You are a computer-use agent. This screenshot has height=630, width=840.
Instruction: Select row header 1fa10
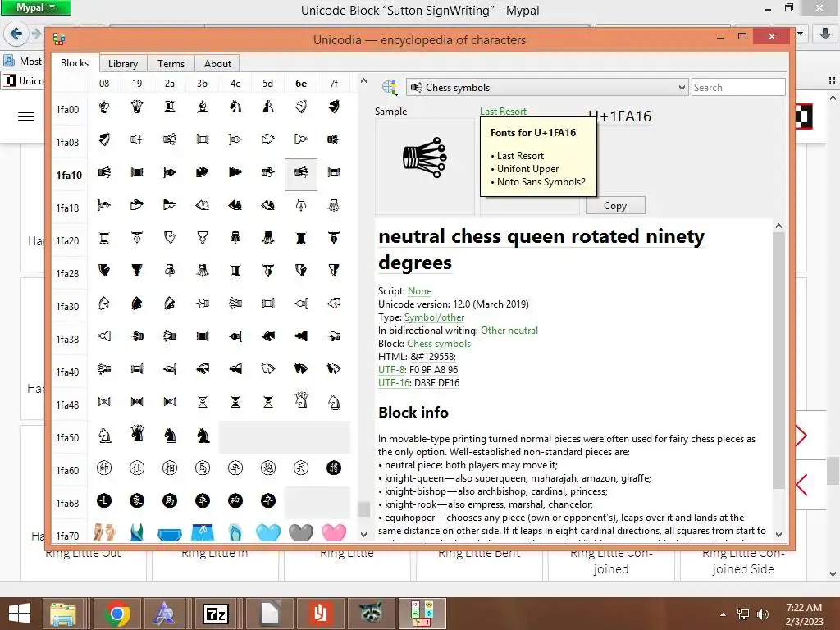(69, 176)
